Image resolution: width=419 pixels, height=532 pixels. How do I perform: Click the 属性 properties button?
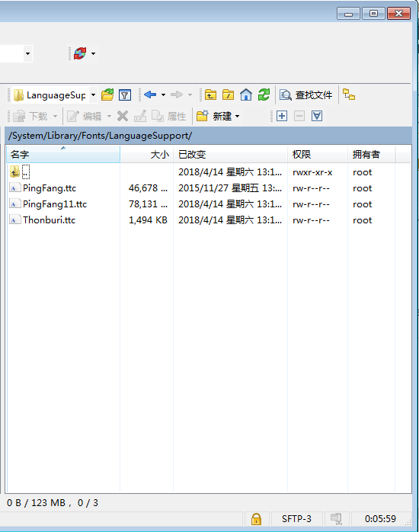[169, 117]
